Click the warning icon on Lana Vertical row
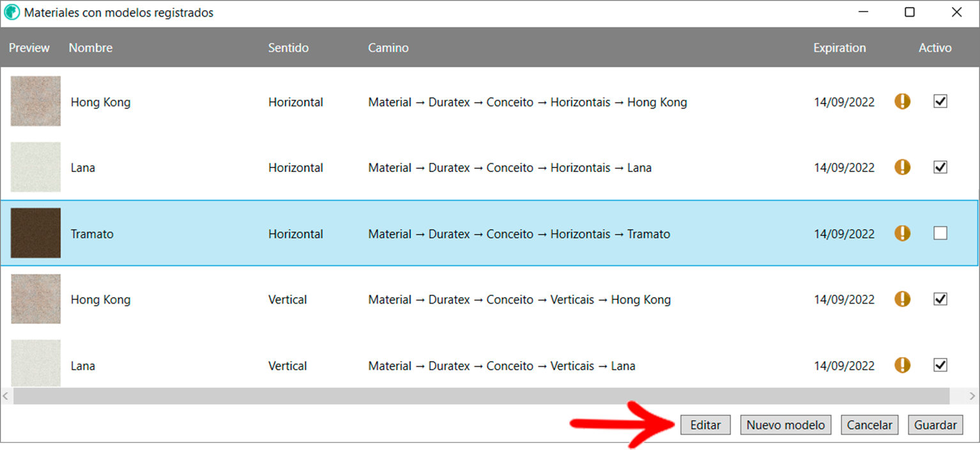The width and height of the screenshot is (980, 450). coord(902,365)
